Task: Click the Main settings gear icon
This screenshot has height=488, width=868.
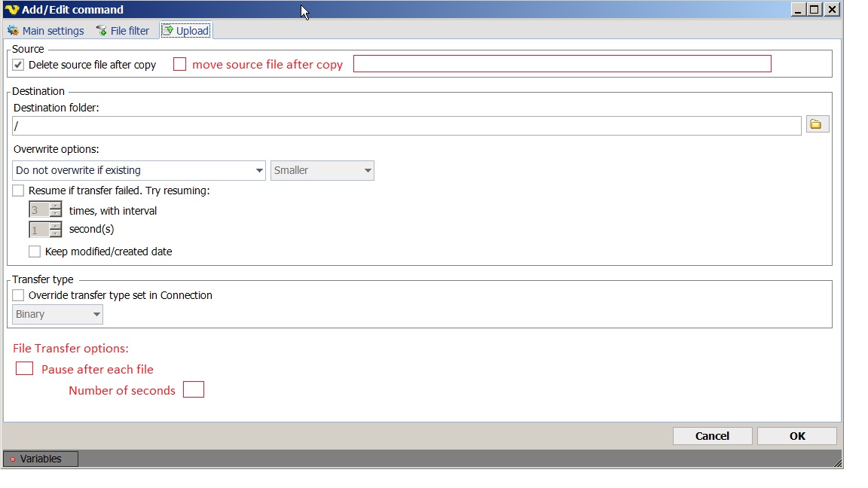Action: pyautogui.click(x=13, y=31)
